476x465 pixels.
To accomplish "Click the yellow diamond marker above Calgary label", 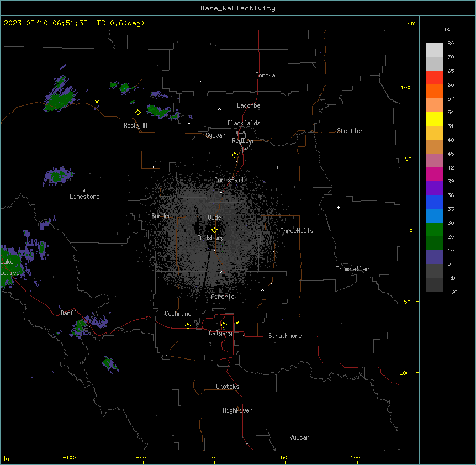I will [224, 325].
